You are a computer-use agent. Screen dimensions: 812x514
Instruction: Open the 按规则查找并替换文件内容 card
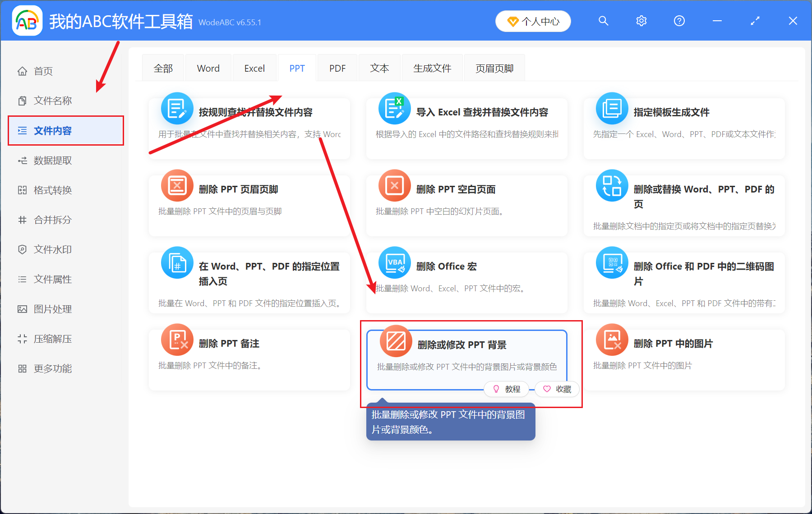click(x=248, y=122)
